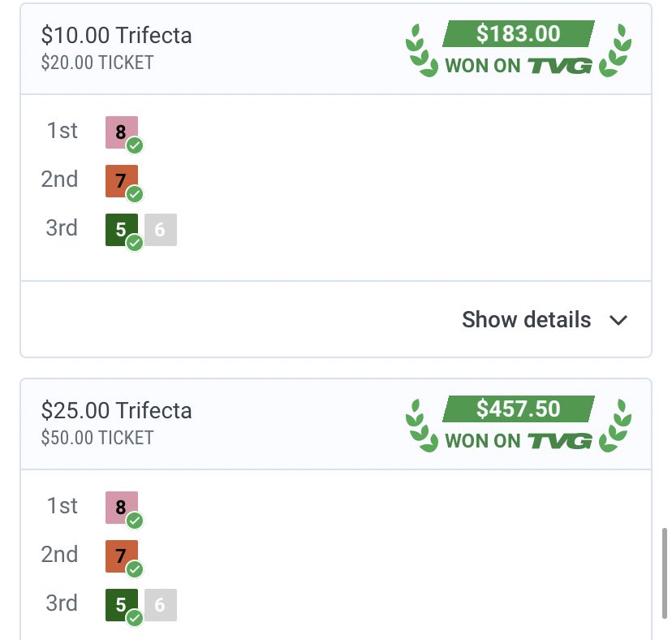This screenshot has width=672, height=640.
Task: Select the $457.50 payout badge
Action: 518,409
